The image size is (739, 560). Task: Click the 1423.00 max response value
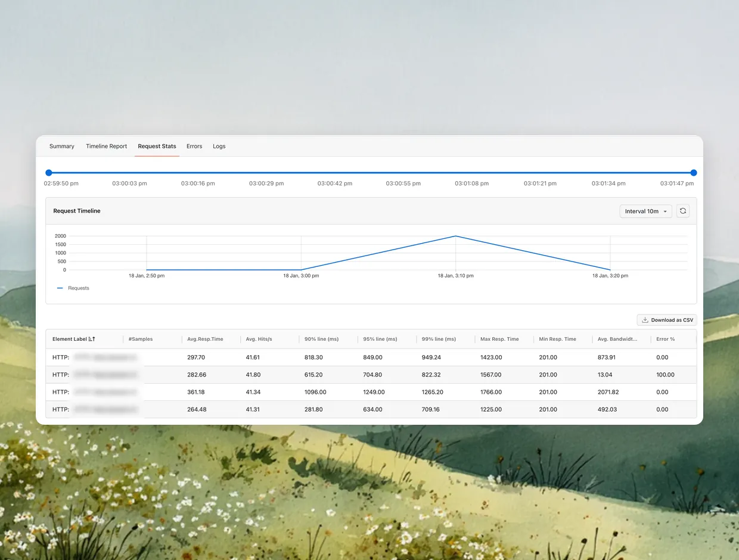[x=491, y=357]
